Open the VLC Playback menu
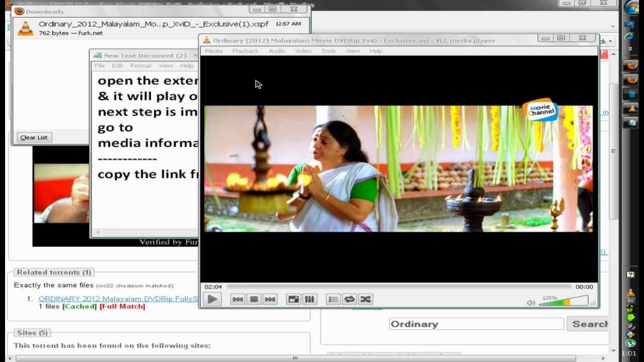644x362 pixels. (245, 51)
